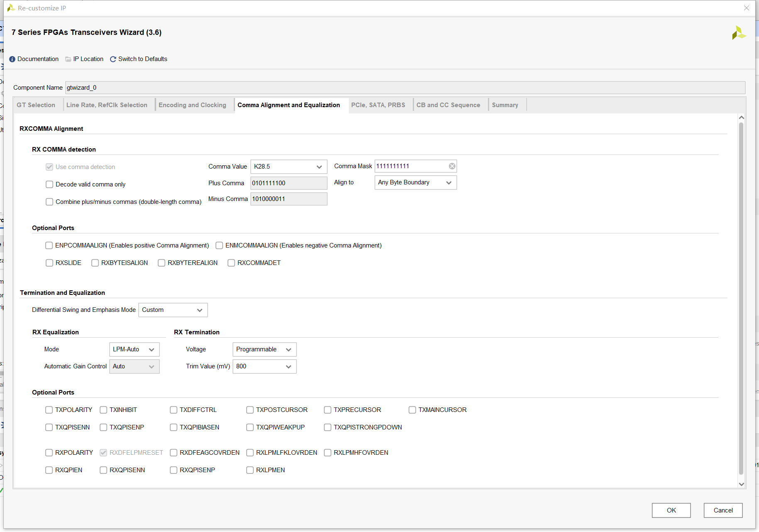759x532 pixels.
Task: Click the scrollbar down arrow
Action: [742, 484]
